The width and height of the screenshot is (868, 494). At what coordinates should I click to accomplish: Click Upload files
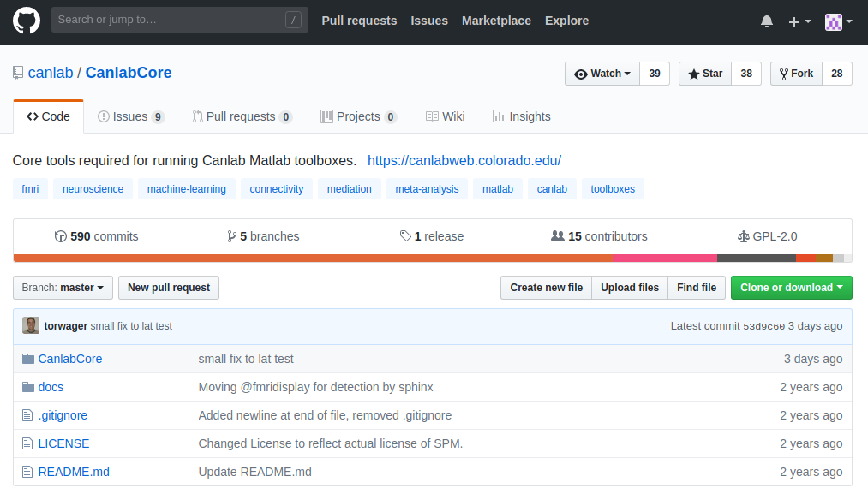[630, 288]
